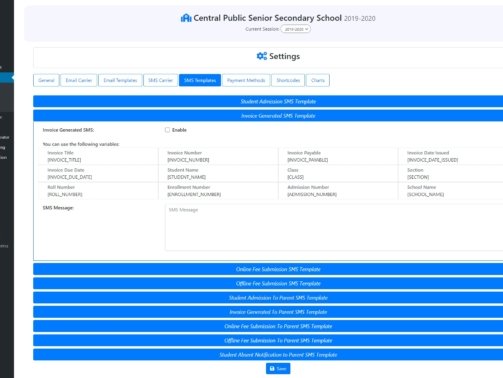Click the [SECTION] variable text
503x378 pixels.
(418, 177)
